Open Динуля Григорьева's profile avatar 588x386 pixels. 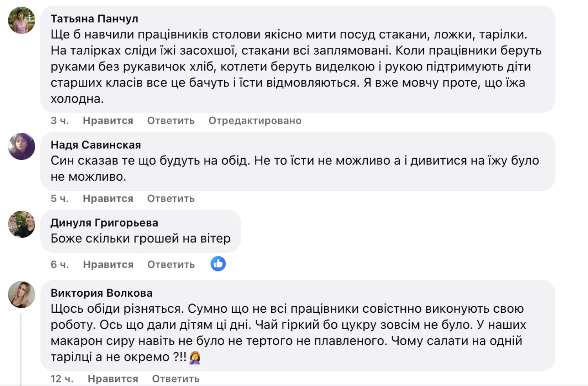click(x=22, y=224)
